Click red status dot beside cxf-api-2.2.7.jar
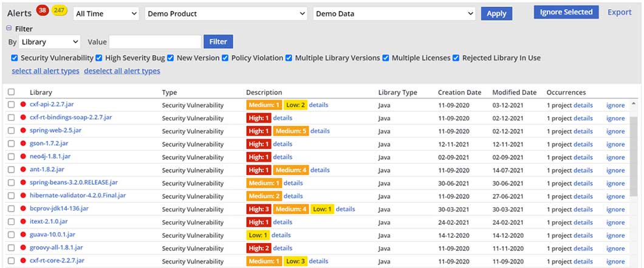The width and height of the screenshot is (644, 268). tap(23, 105)
